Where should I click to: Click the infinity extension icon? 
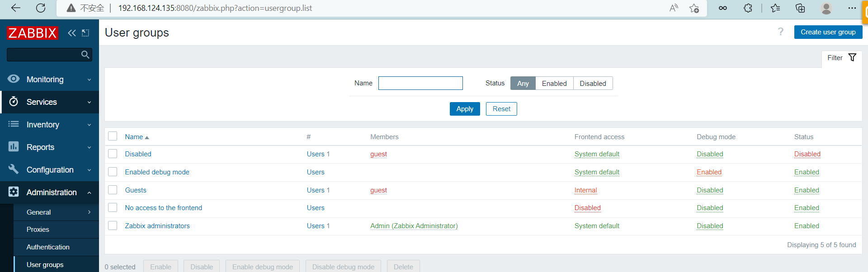(723, 8)
